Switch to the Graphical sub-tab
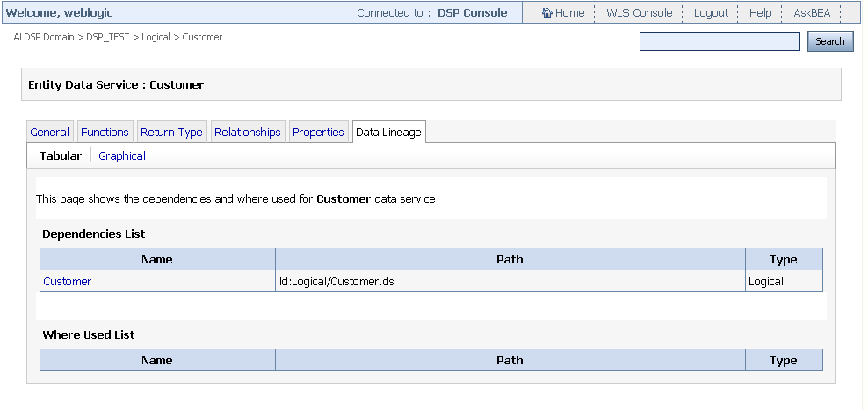 click(122, 156)
